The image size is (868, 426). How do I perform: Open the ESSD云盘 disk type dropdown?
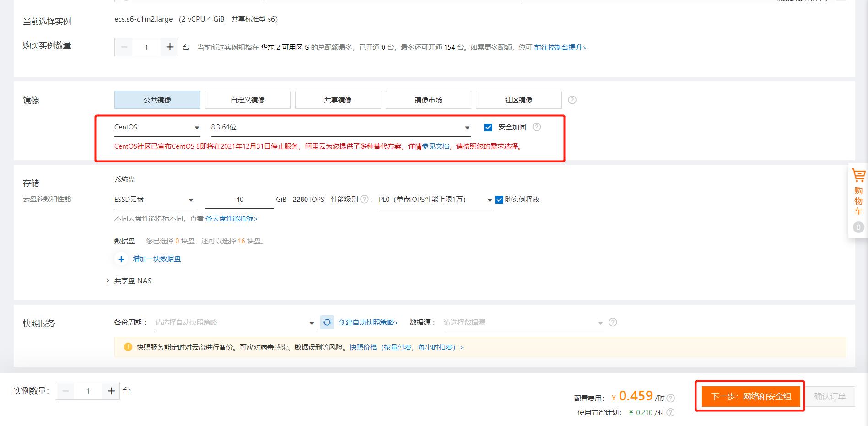tap(155, 200)
